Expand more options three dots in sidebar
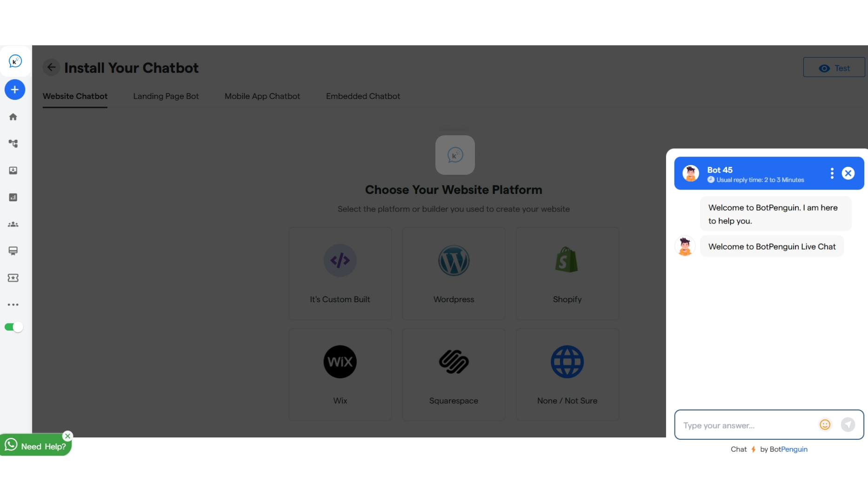Viewport: 868px width, 502px height. tap(13, 305)
